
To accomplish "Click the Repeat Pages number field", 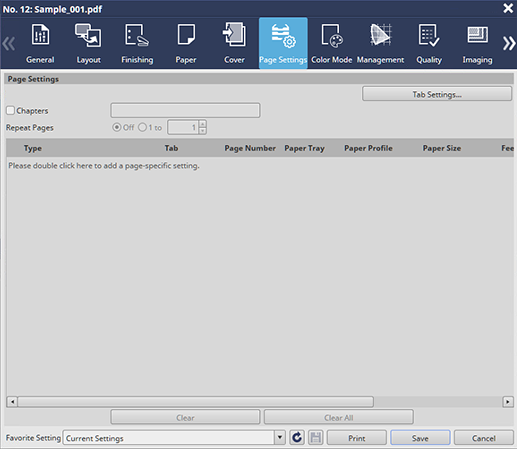I will click(x=183, y=127).
